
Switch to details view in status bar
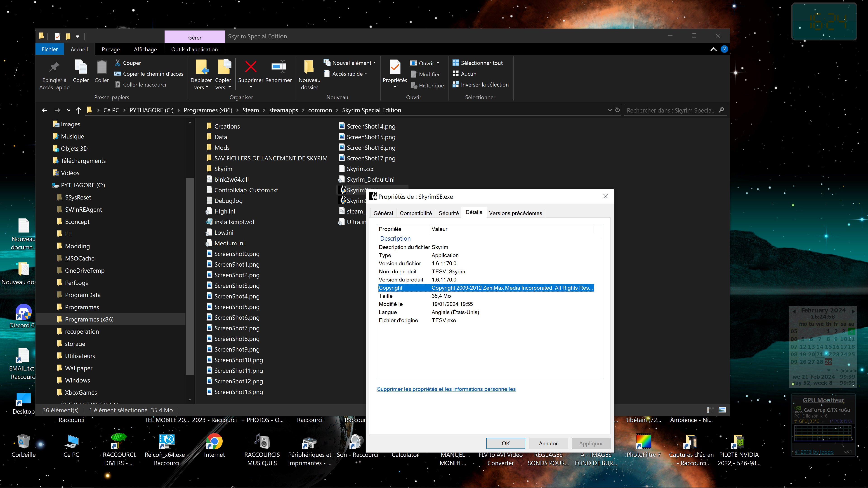click(x=711, y=410)
